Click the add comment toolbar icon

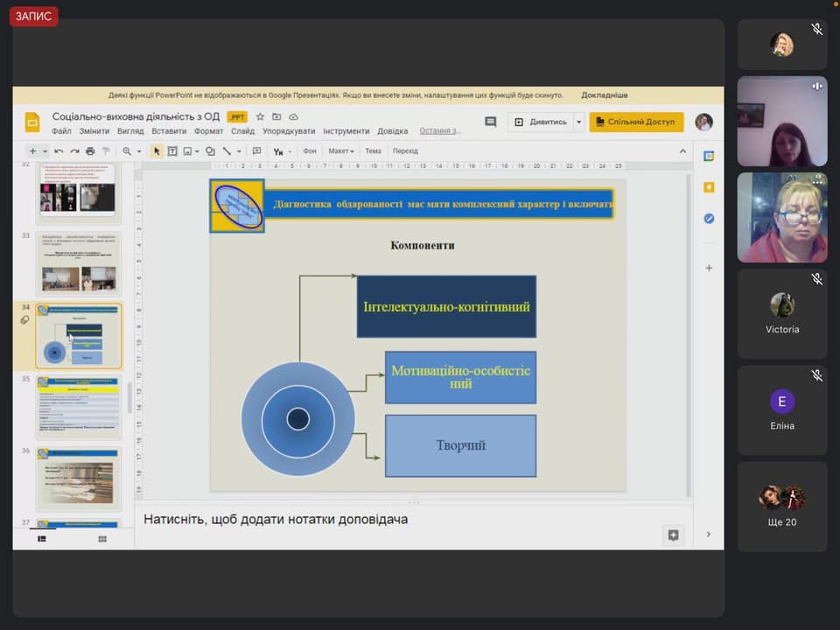pos(256,151)
